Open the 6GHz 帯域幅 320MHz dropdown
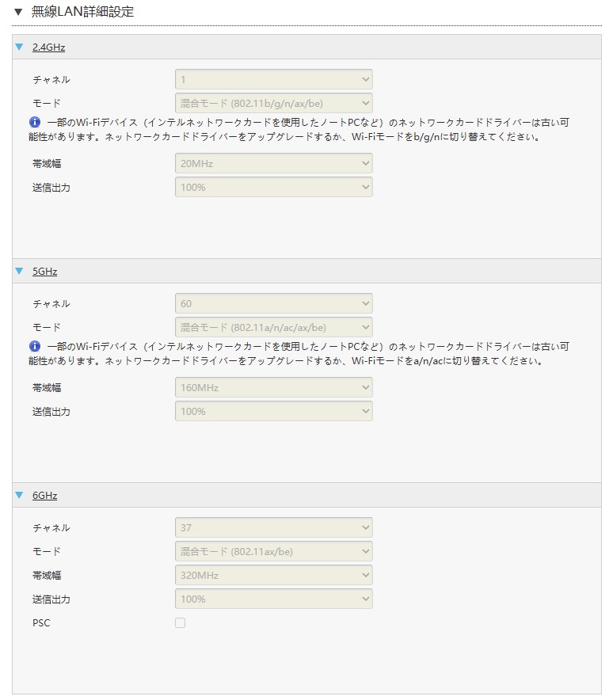This screenshot has height=700, width=609. coord(273,575)
